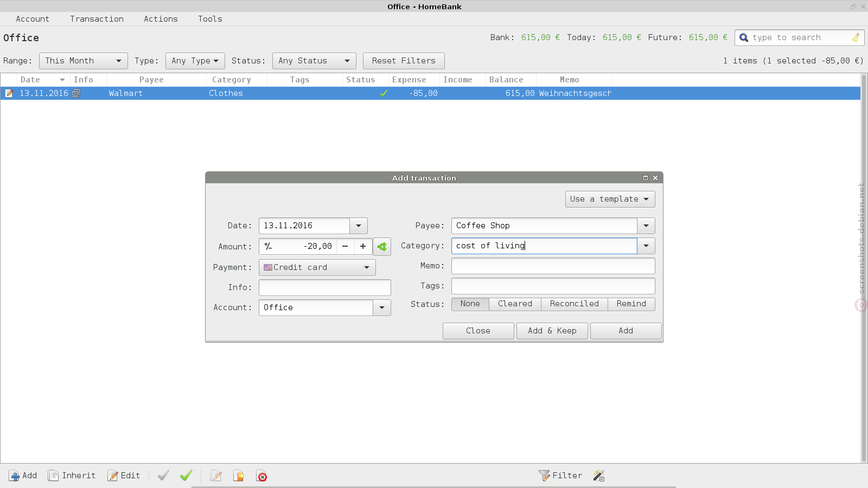Open the Tools menu
The height and width of the screenshot is (488, 868).
(210, 19)
